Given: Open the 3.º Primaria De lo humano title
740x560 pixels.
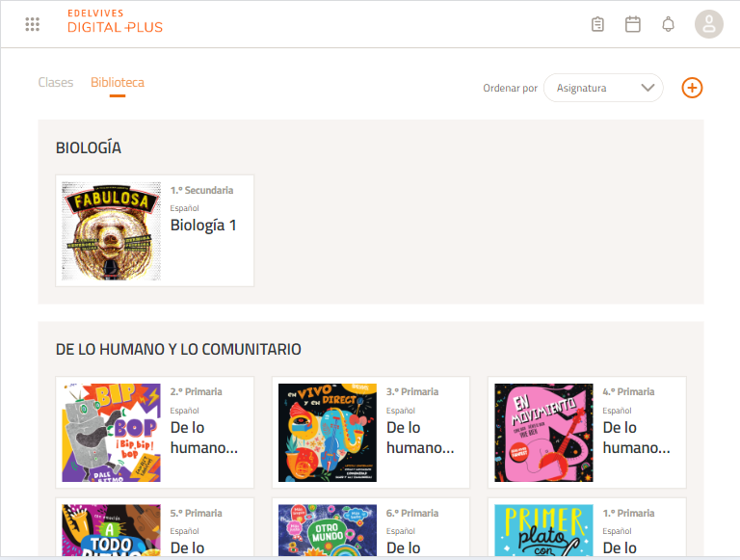Looking at the screenshot, I should [420, 438].
